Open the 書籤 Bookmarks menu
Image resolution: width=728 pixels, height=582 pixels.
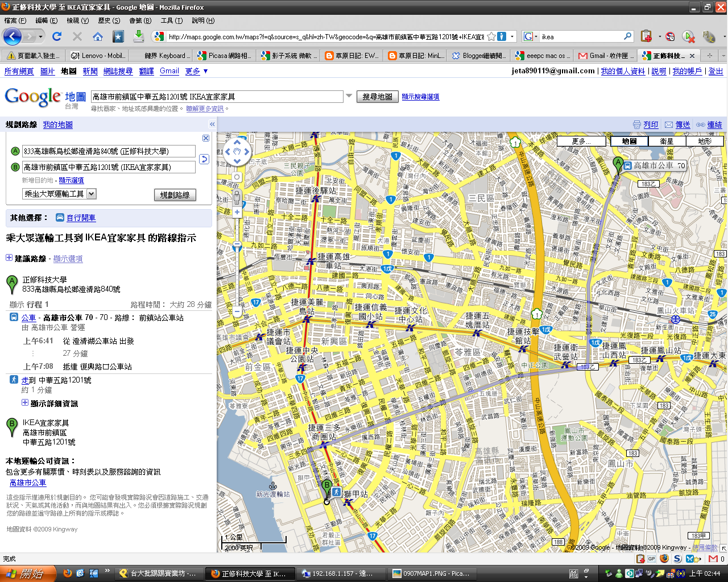point(140,20)
